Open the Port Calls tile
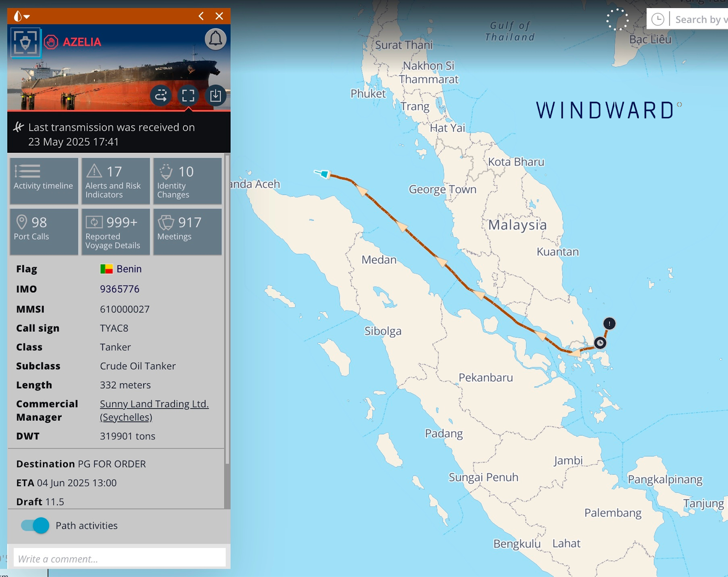This screenshot has width=728, height=577. point(44,231)
